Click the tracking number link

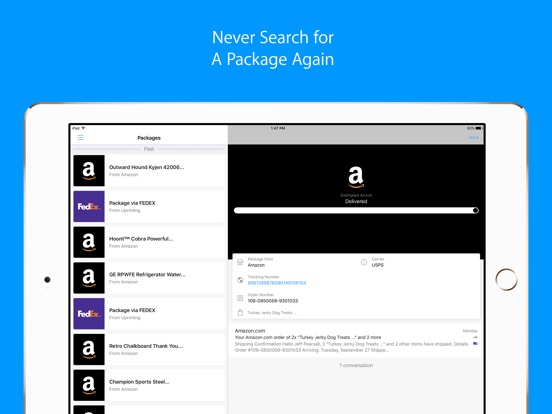click(x=277, y=283)
